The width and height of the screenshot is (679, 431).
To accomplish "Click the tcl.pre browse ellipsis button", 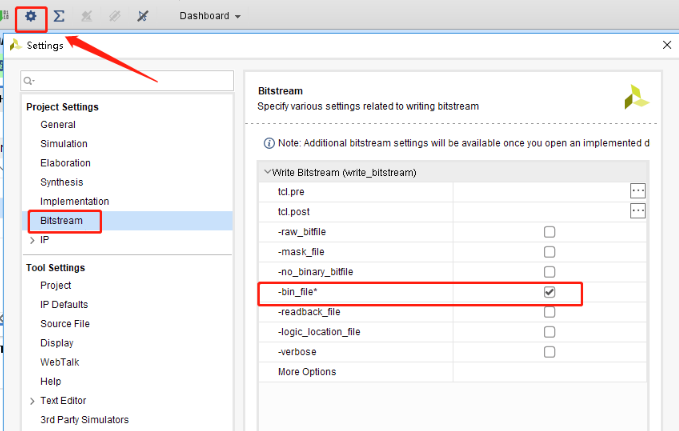I will 637,190.
